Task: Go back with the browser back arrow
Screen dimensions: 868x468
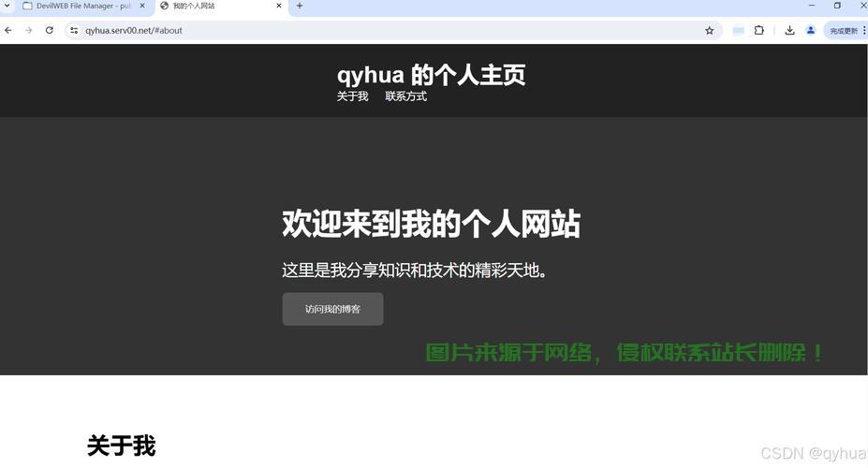Action: 7,31
